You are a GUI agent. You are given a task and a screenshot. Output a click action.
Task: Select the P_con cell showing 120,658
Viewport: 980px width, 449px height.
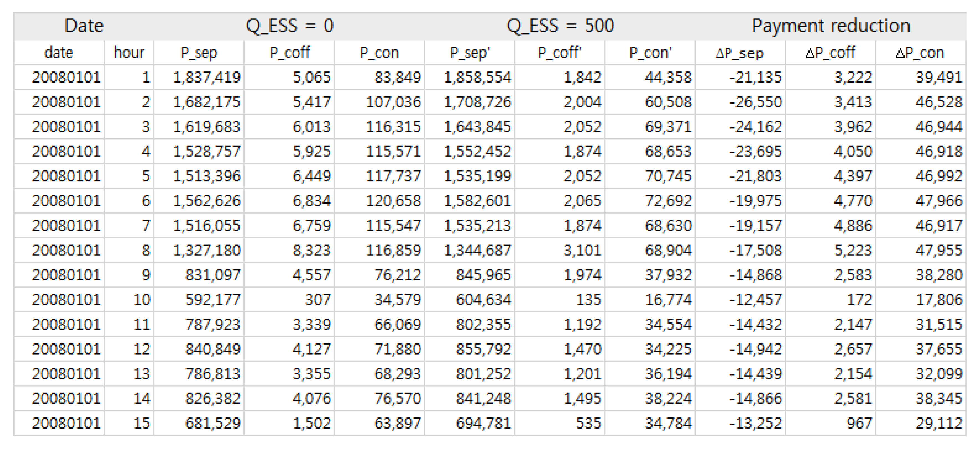coord(393,201)
